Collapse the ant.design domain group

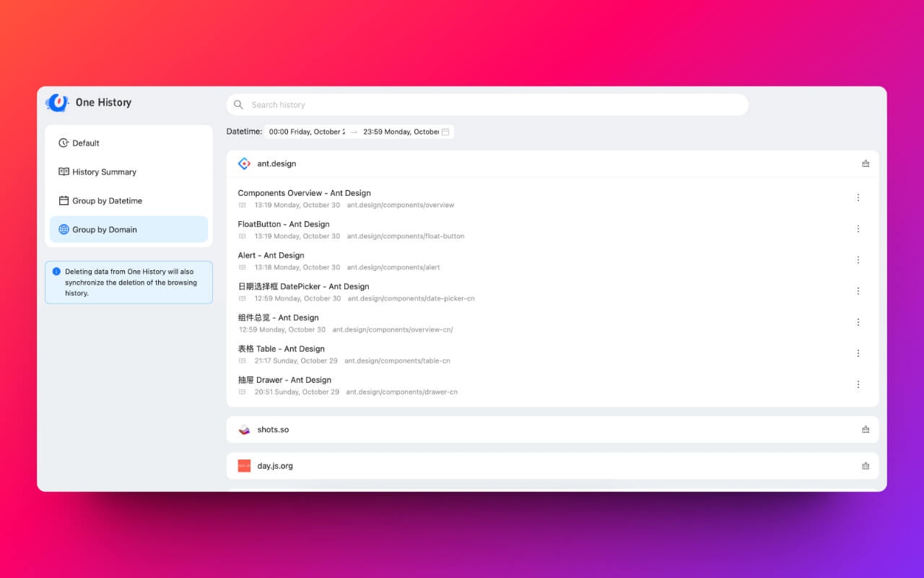click(x=552, y=164)
